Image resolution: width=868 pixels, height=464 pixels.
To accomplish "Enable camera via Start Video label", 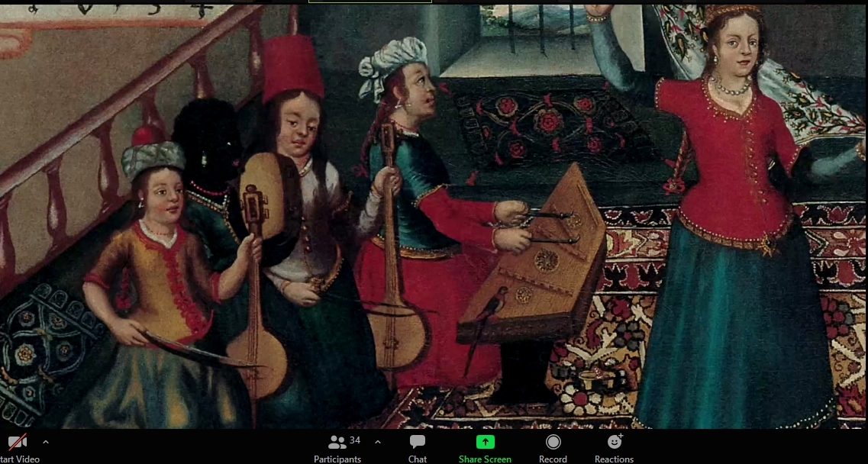I will [20, 459].
